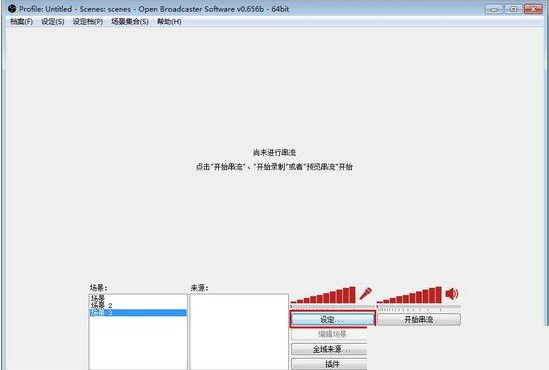Screen dimensions: 549x370
Task: Click the red desktop volume meter bars
Action: 409,295
